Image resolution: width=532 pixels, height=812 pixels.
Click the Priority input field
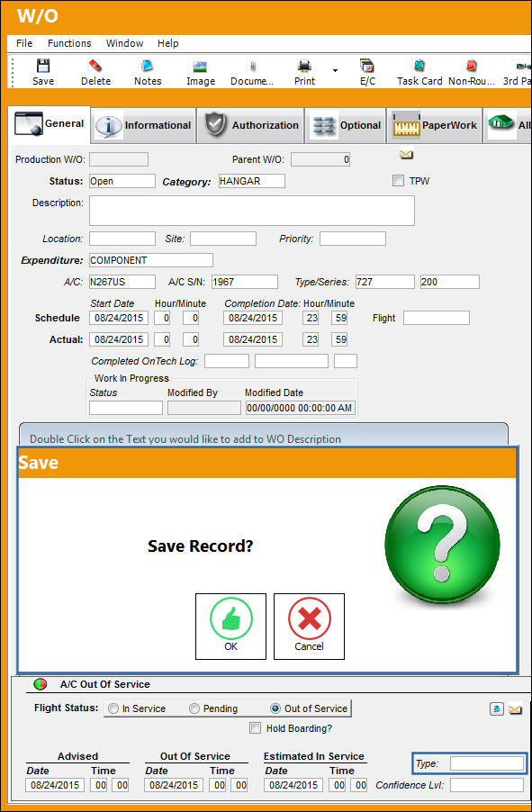[x=352, y=239]
